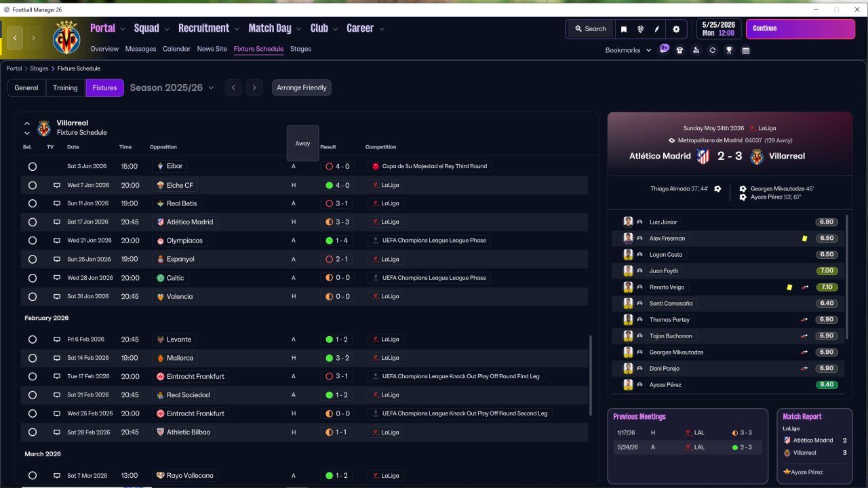This screenshot has height=488, width=868.
Task: Click the pencil edit icon
Action: coord(657,29)
